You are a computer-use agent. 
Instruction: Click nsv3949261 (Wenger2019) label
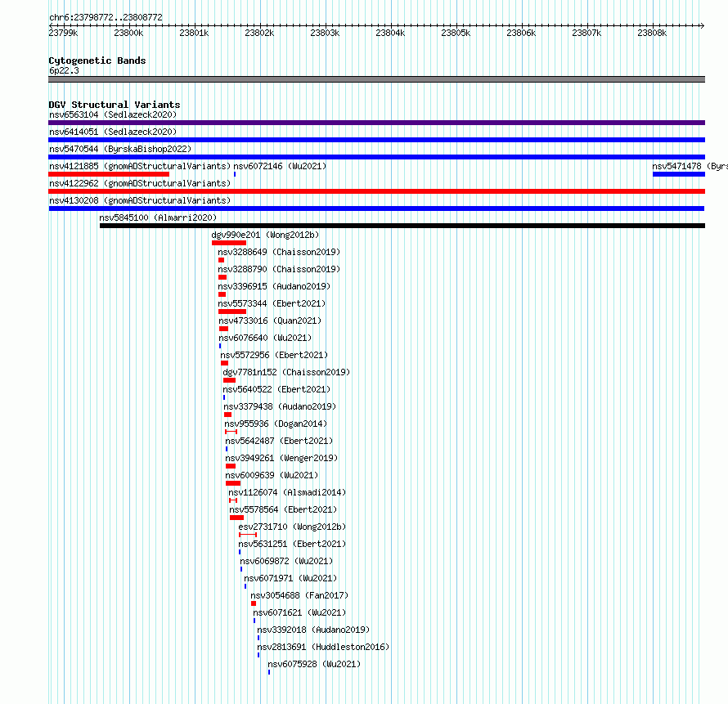coord(281,458)
